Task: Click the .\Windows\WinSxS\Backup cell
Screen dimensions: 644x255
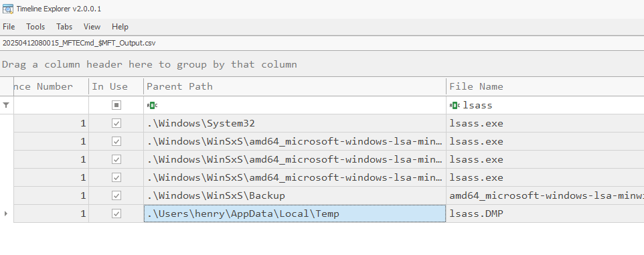Action: pos(295,196)
